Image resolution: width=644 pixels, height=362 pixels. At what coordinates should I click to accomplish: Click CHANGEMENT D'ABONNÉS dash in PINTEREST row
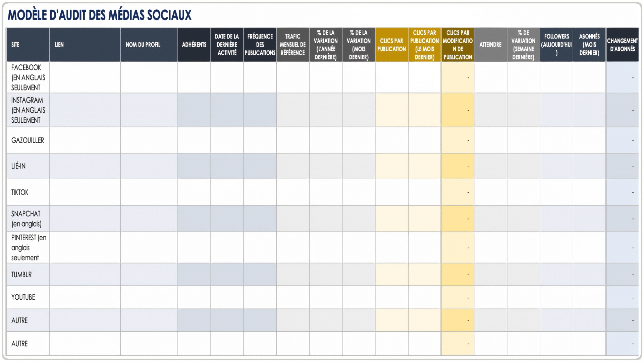[623, 248]
